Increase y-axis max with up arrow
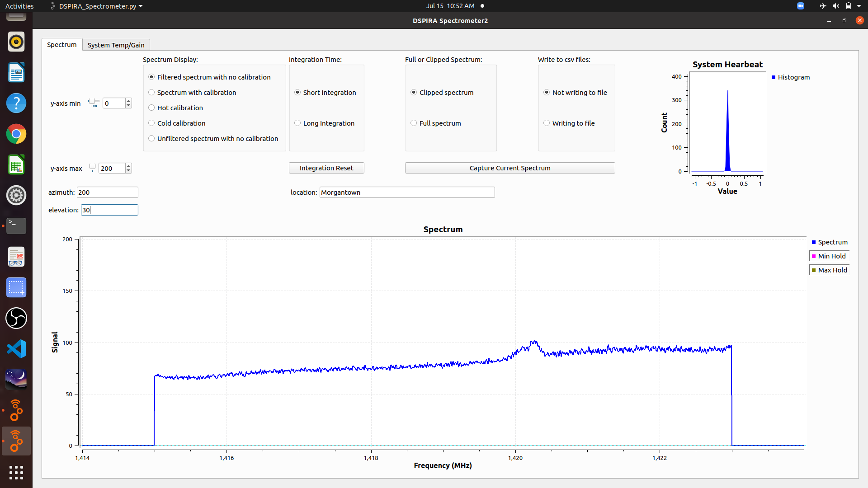868x488 pixels. [129, 166]
